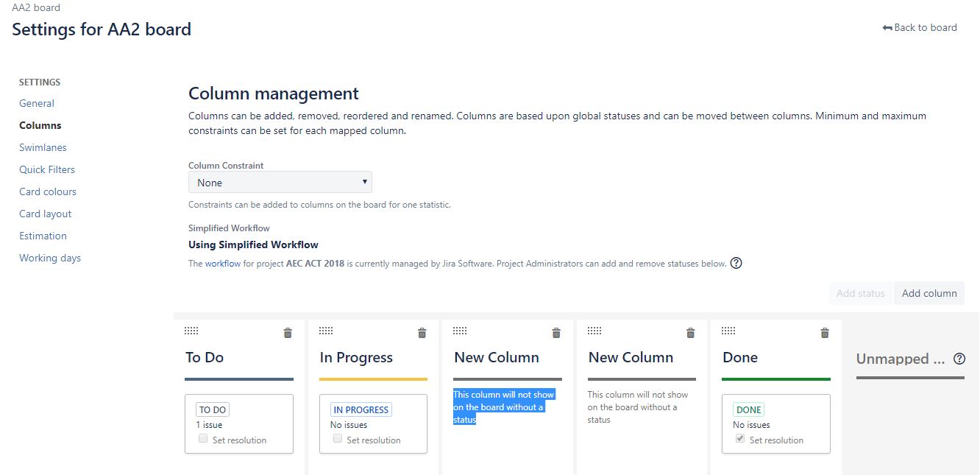
Task: Toggle Set resolution for TO DO status
Action: click(203, 439)
